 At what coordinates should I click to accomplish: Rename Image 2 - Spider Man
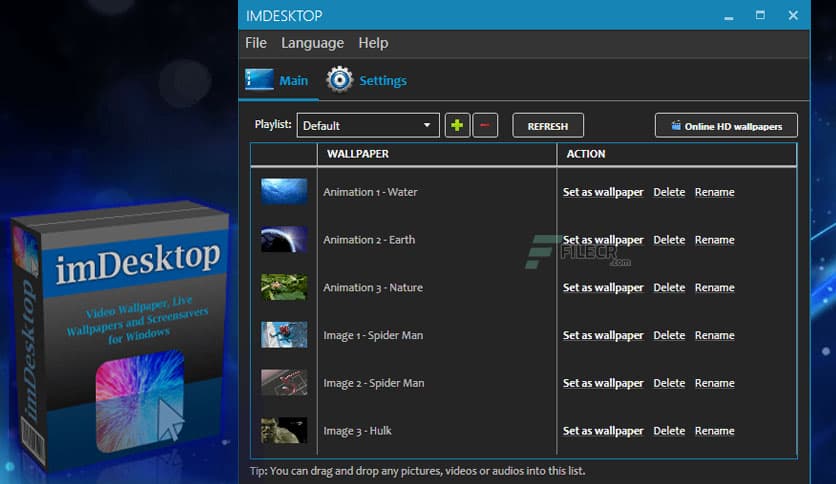point(714,383)
